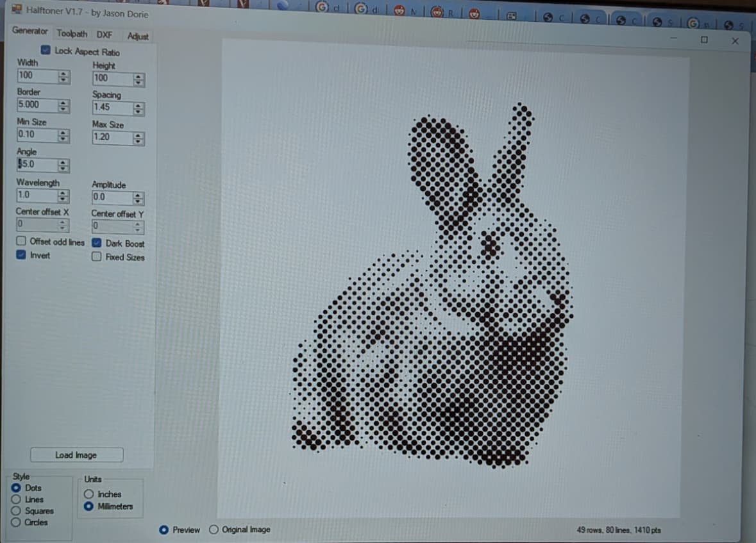Open the DXF tab
756x543 pixels.
click(104, 35)
